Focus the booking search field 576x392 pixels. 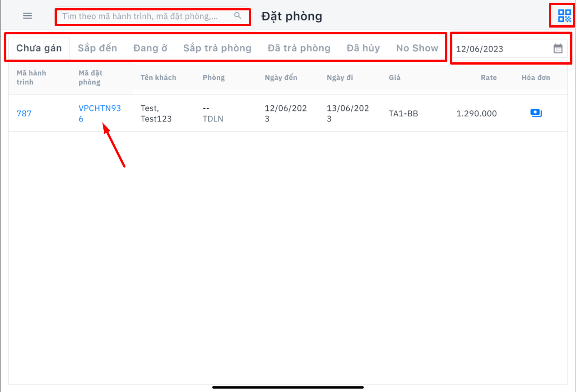(x=144, y=16)
